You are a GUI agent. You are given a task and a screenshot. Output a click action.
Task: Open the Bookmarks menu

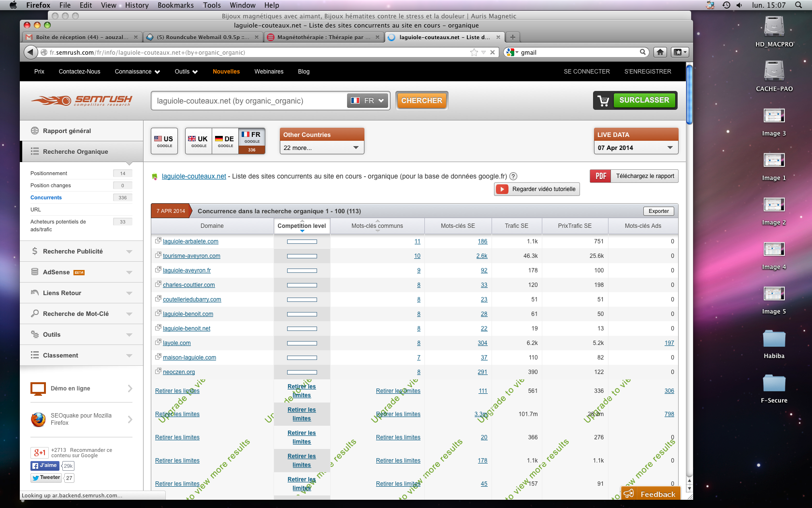coord(175,5)
